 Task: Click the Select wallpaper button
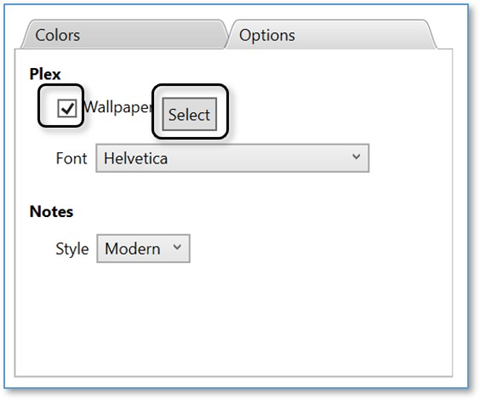(x=189, y=114)
